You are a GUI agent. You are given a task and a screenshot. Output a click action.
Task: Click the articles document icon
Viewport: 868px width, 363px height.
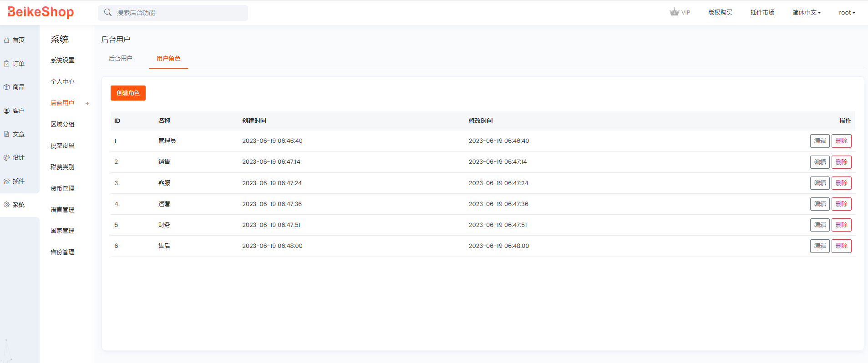pyautogui.click(x=7, y=134)
